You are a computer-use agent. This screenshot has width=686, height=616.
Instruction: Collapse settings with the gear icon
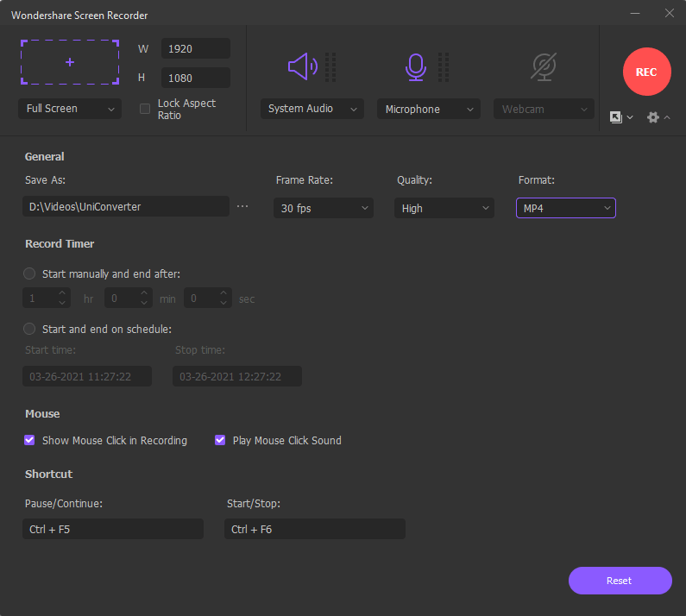pos(652,116)
